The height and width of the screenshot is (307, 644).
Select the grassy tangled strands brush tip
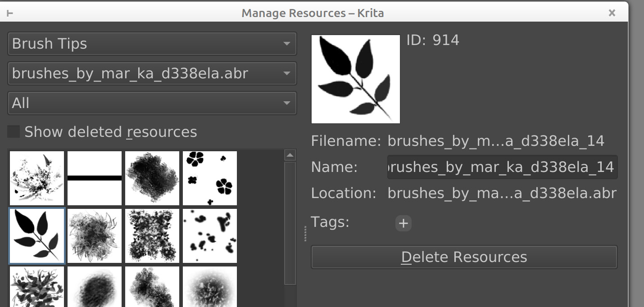coord(95,236)
